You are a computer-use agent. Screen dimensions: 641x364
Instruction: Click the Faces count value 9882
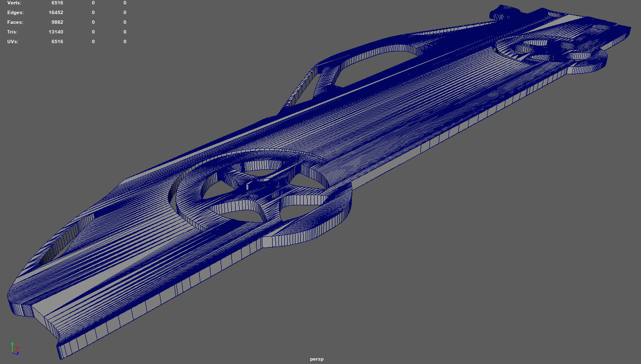(x=57, y=22)
